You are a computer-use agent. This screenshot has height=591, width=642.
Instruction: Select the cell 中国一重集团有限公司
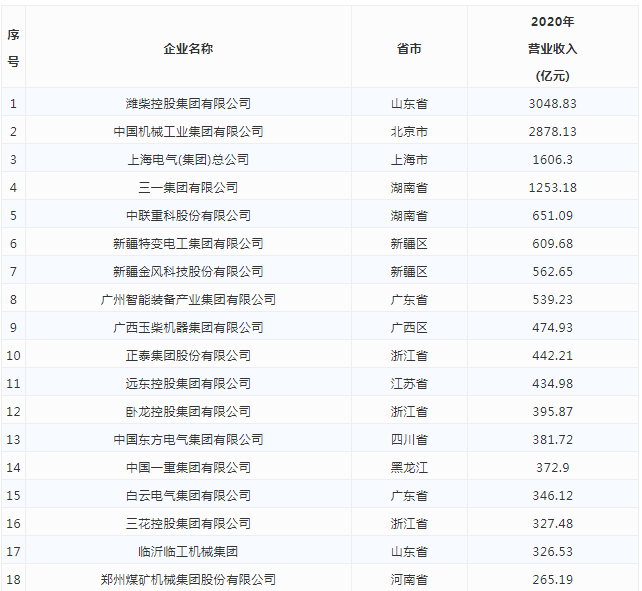tap(188, 467)
